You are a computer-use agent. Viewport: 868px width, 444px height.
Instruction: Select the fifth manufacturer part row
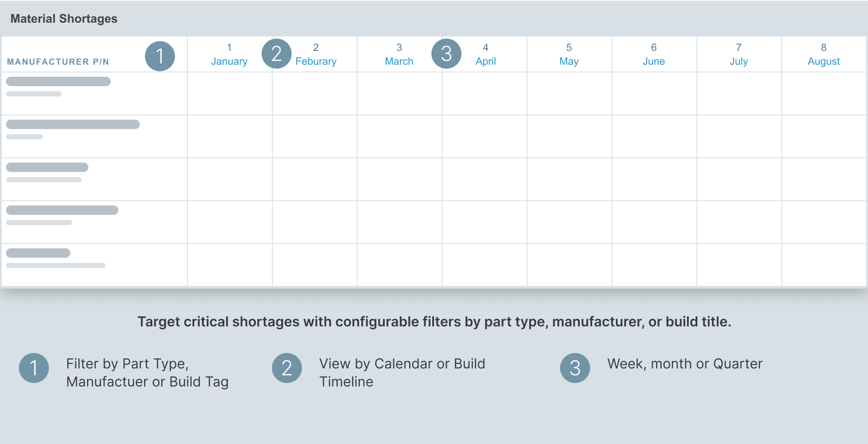94,265
